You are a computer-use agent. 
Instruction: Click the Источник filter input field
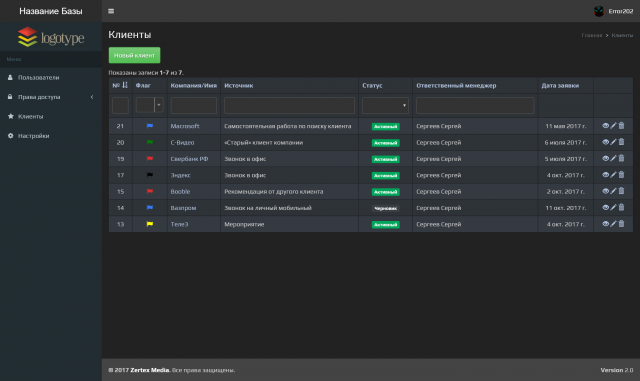pos(289,105)
